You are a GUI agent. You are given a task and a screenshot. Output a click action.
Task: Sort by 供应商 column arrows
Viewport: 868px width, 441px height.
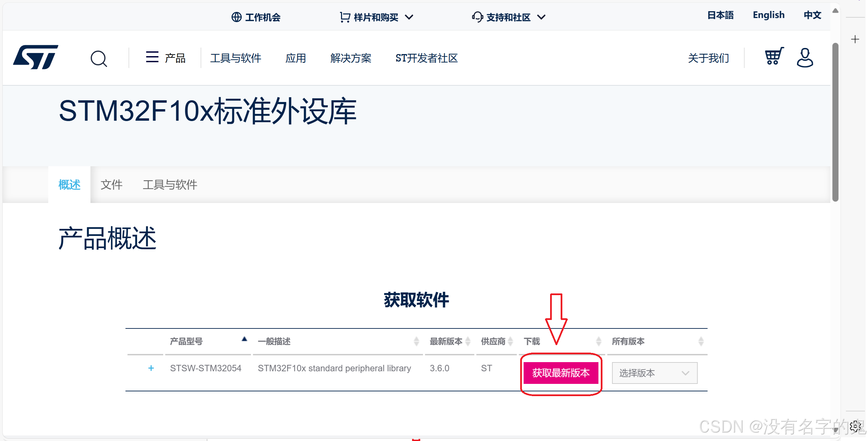click(x=510, y=341)
